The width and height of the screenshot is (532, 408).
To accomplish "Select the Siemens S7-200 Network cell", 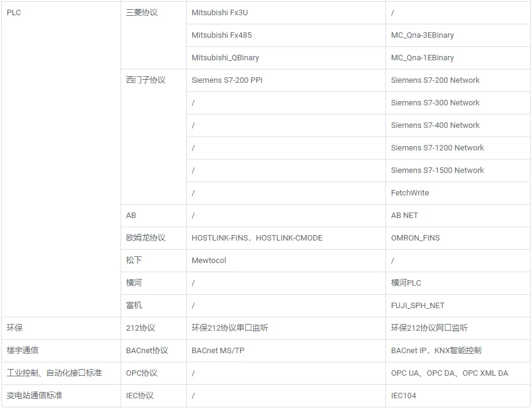I will (458, 80).
